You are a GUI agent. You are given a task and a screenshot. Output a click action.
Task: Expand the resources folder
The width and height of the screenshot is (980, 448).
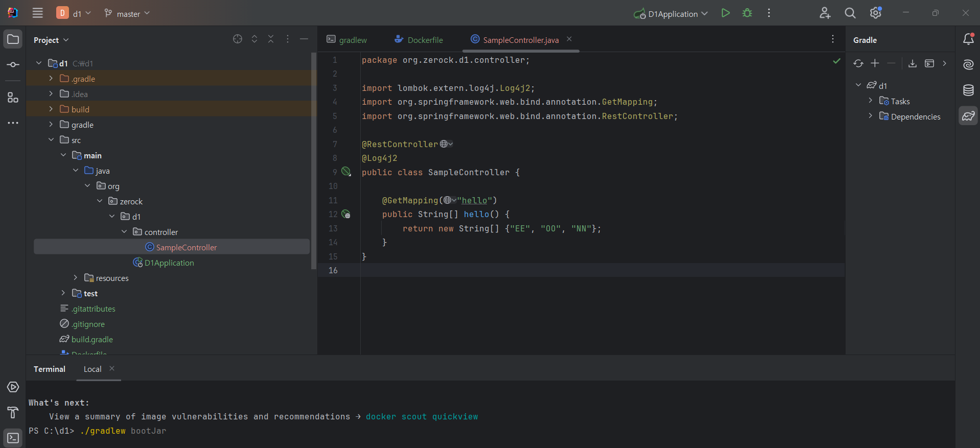point(76,278)
